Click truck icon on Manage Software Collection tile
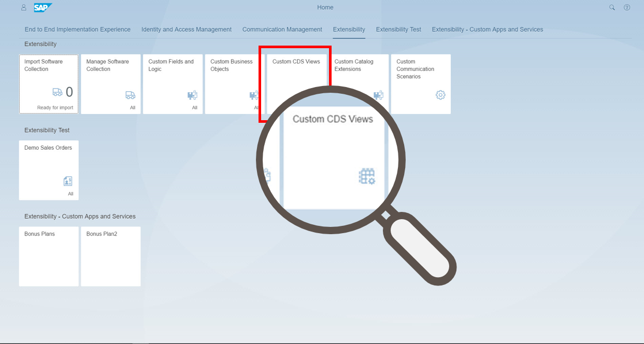Image resolution: width=644 pixels, height=344 pixels. coord(131,95)
